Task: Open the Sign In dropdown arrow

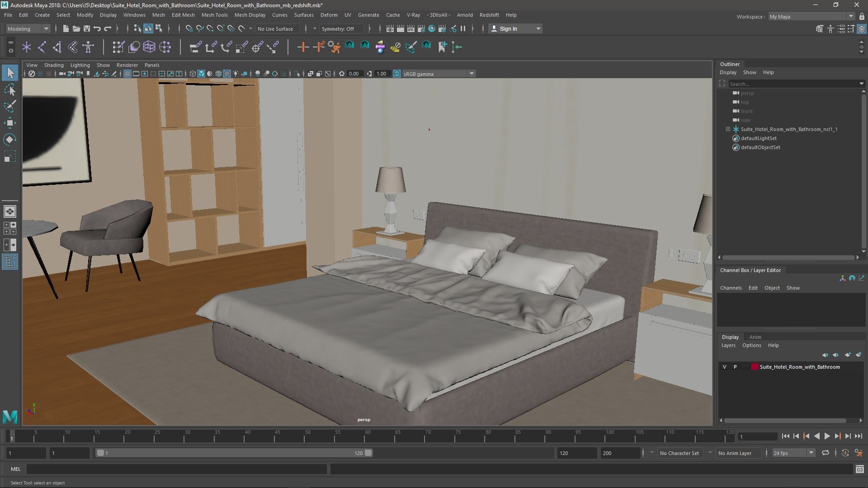Action: click(x=538, y=28)
